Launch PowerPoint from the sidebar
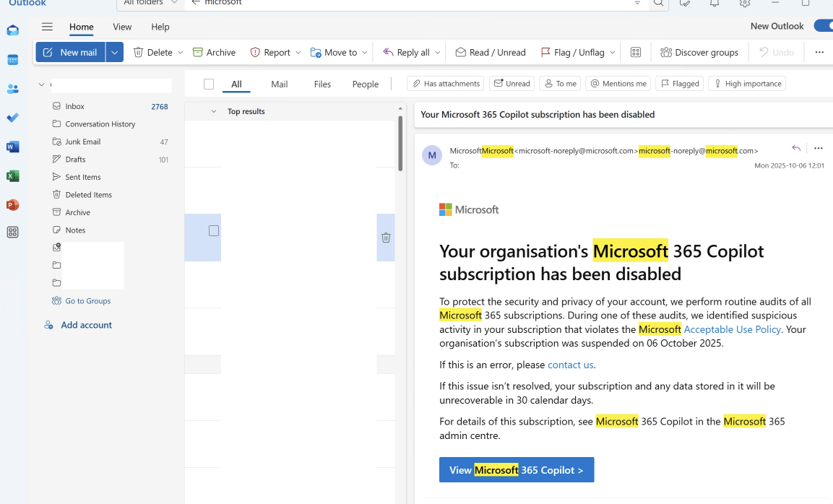 (13, 204)
